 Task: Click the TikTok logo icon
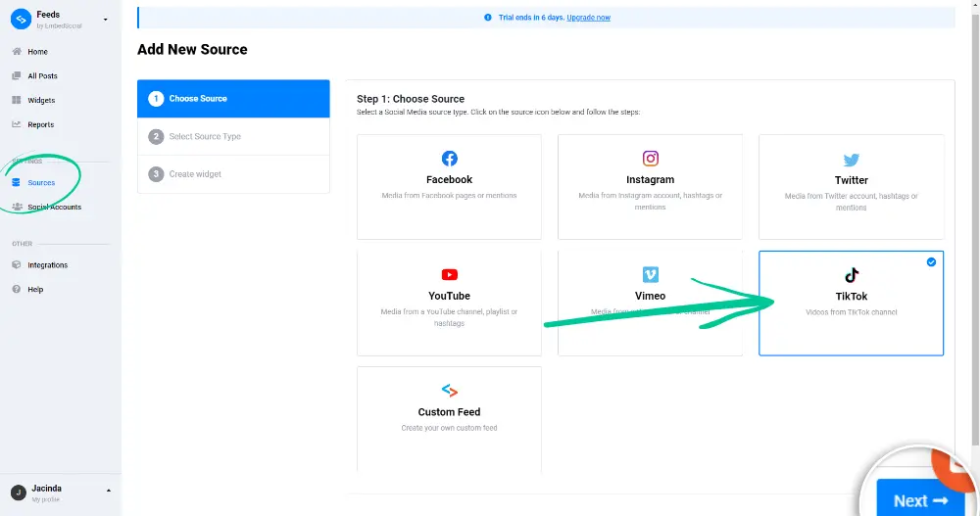[x=851, y=275]
